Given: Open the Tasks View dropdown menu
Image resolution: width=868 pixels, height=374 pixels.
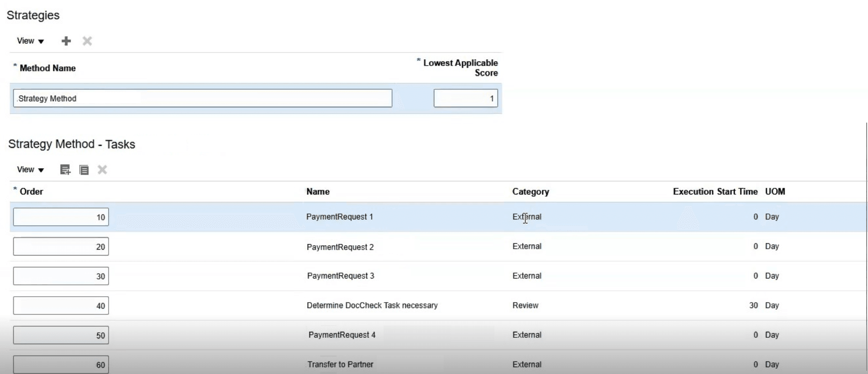Looking at the screenshot, I should [30, 170].
